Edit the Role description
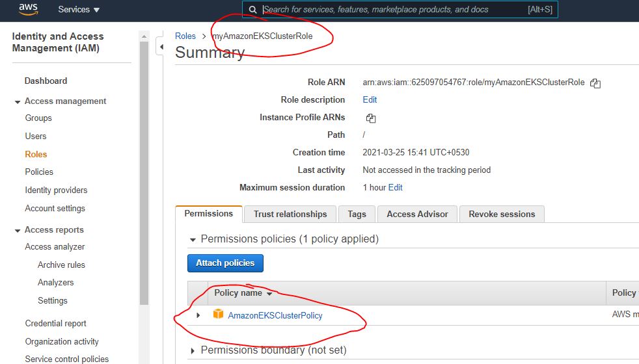This screenshot has height=364, width=639. [370, 100]
